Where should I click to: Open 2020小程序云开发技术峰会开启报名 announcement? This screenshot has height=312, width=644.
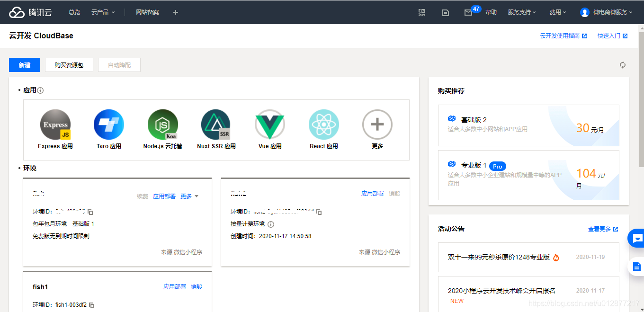tap(501, 291)
